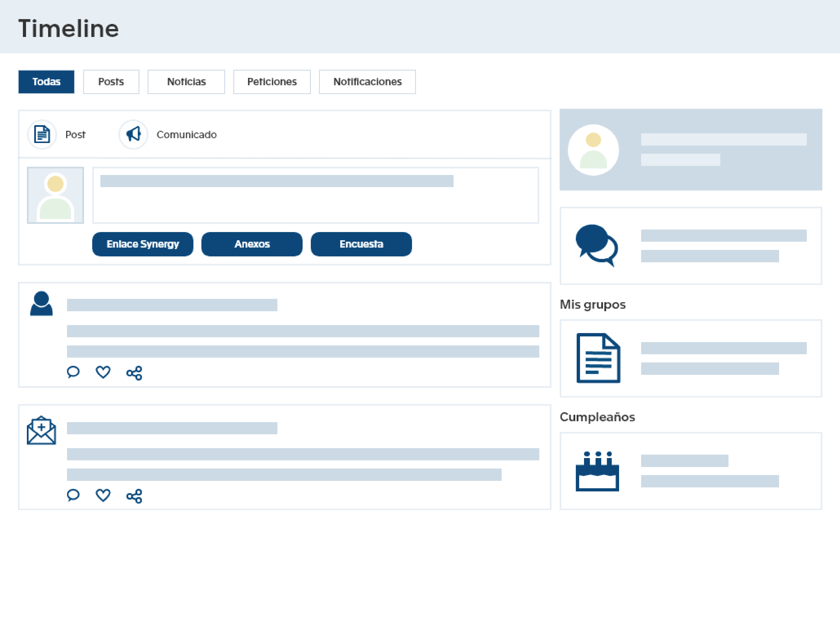
Task: Select the Notificaciones filter
Action: click(367, 81)
